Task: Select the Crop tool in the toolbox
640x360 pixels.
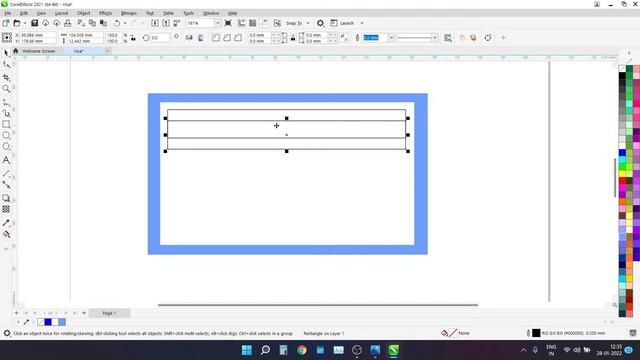Action: coord(6,78)
